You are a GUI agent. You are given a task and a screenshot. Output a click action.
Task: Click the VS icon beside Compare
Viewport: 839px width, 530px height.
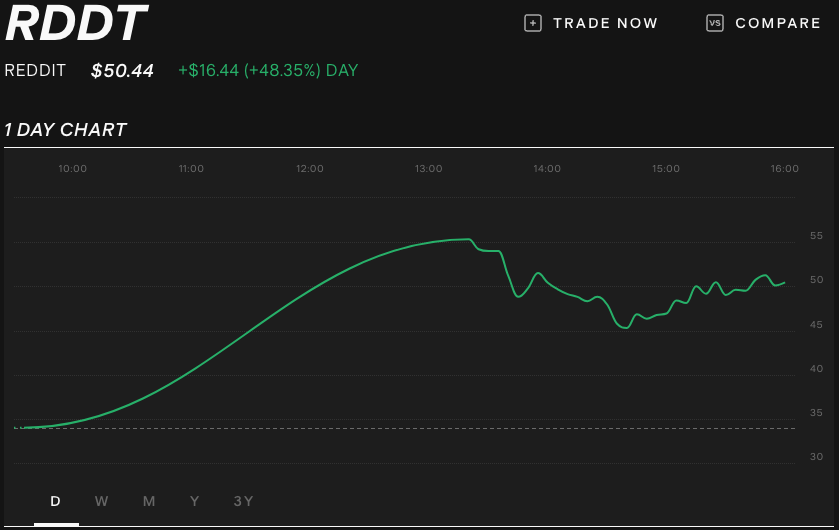pyautogui.click(x=714, y=23)
